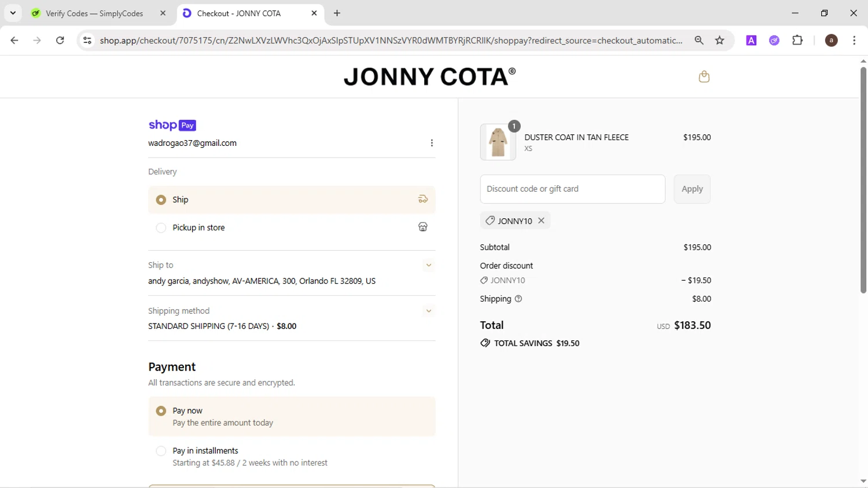The height and width of the screenshot is (488, 868).
Task: Open a new browser tab
Action: click(337, 13)
